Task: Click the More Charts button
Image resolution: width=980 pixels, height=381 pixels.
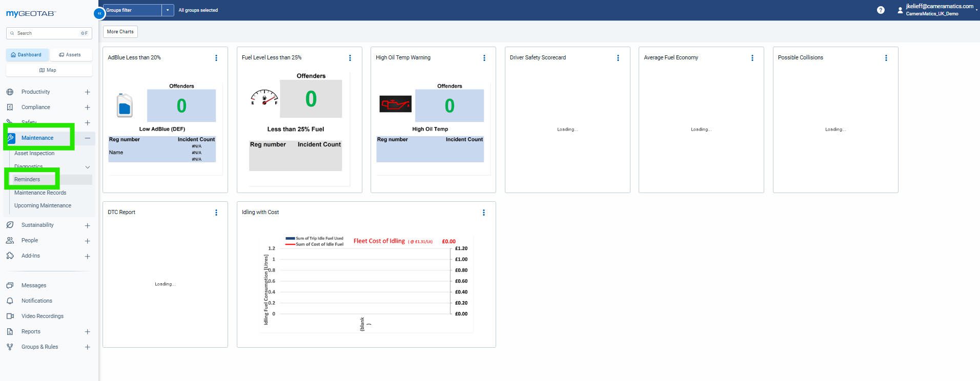Action: tap(120, 32)
